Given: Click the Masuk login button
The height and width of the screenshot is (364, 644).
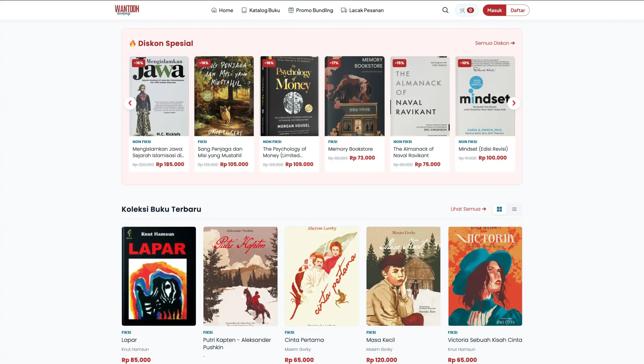Looking at the screenshot, I should (494, 10).
